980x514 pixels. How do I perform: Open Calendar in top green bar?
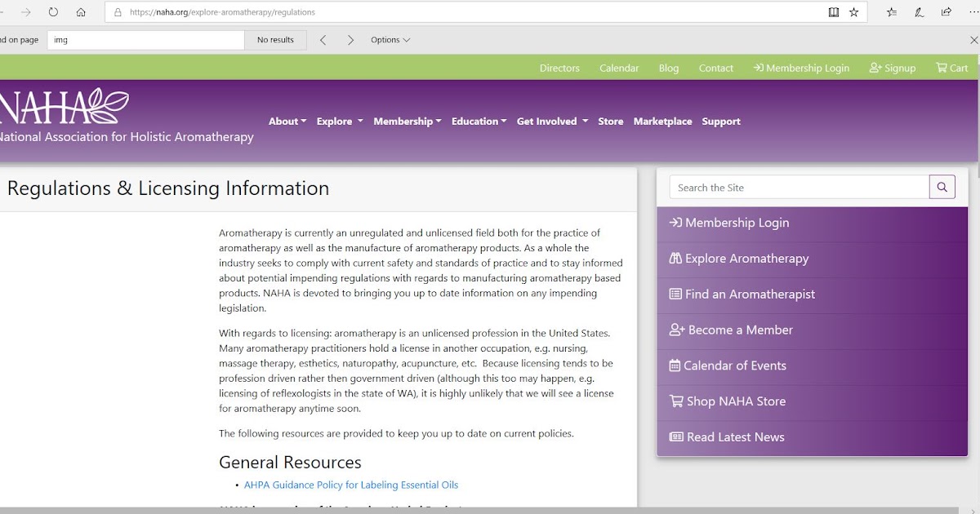click(619, 68)
